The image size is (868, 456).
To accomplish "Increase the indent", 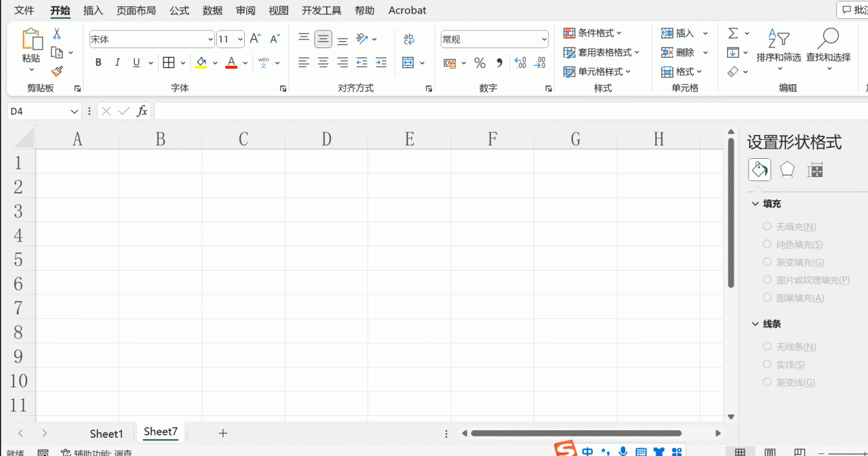I will pos(381,62).
